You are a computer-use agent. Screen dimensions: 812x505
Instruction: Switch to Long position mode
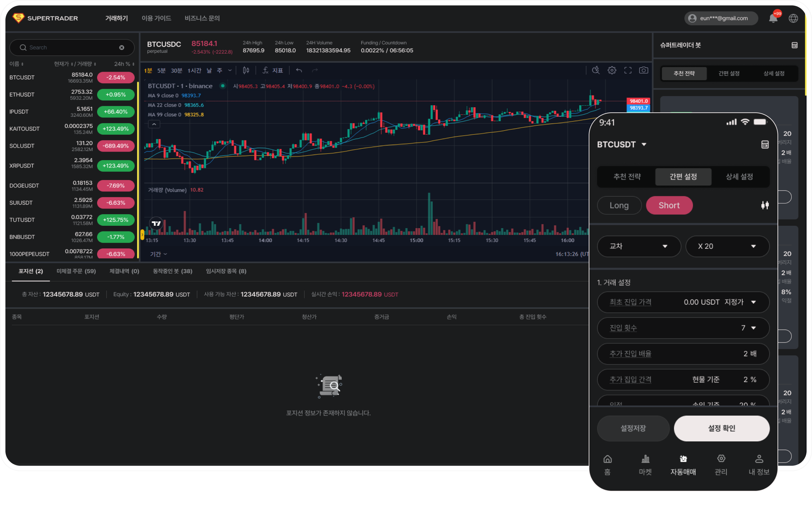[x=619, y=205]
